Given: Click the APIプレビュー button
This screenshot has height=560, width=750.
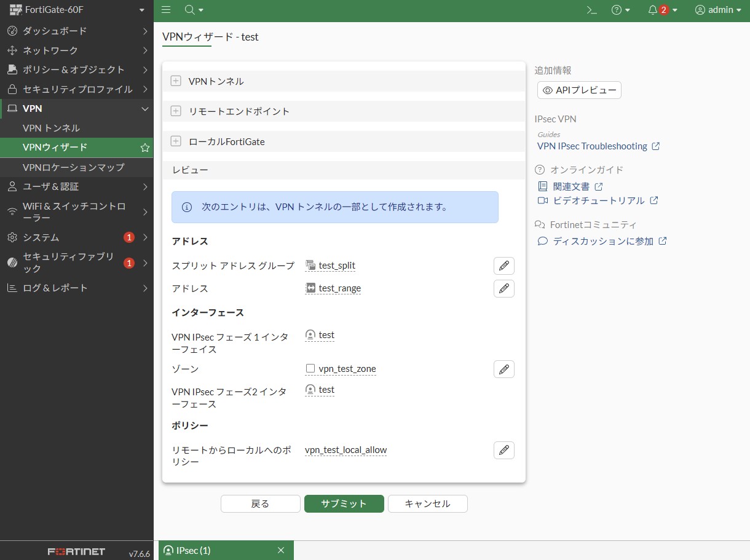Looking at the screenshot, I should [x=579, y=90].
